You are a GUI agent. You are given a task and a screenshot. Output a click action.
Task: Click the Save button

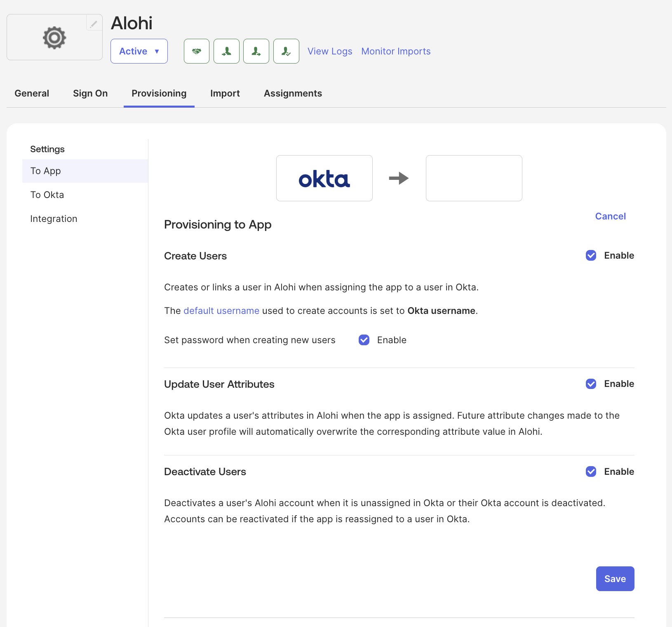click(615, 579)
